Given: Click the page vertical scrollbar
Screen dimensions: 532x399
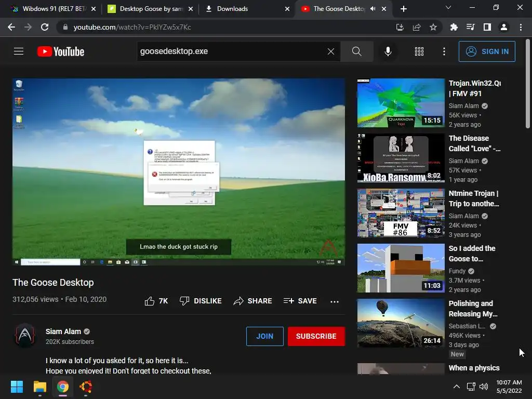Looking at the screenshot, I should pos(528,84).
